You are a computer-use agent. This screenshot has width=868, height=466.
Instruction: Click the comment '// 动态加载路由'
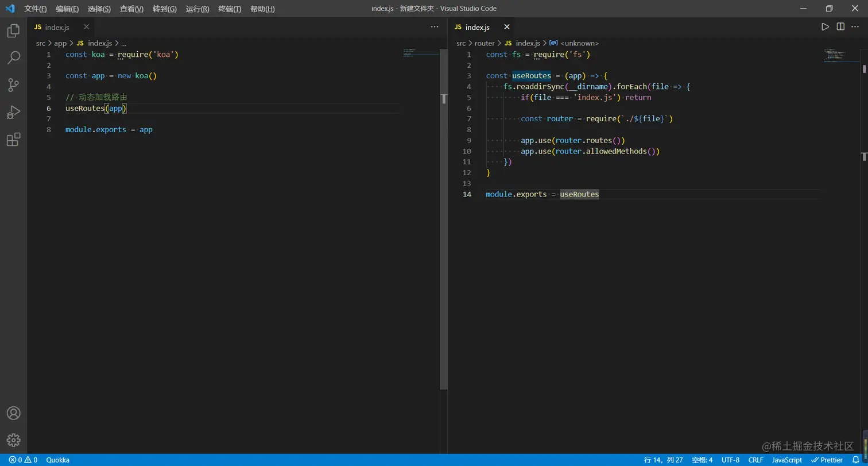[96, 97]
